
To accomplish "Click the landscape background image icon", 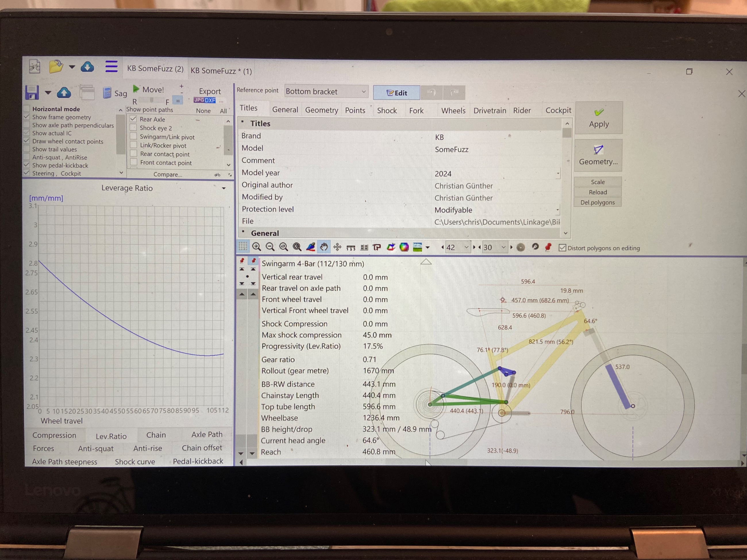I will pos(417,247).
